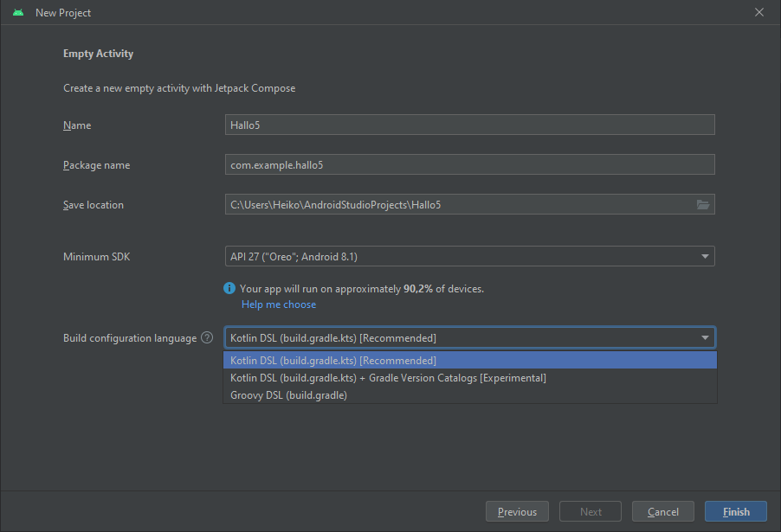Click the Package name field com.example.hallo5
The image size is (781, 532).
pyautogui.click(x=469, y=164)
